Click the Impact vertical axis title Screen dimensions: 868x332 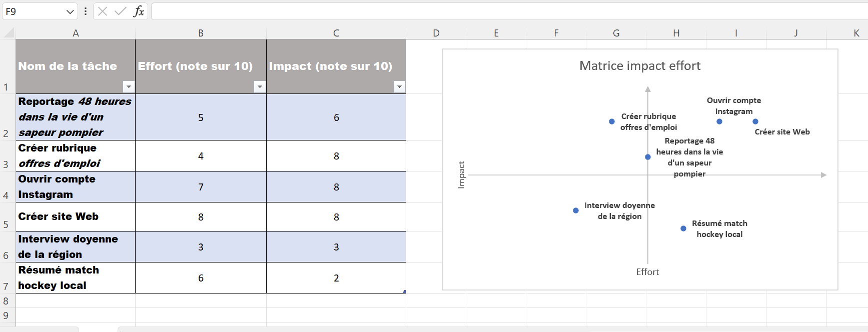[461, 174]
